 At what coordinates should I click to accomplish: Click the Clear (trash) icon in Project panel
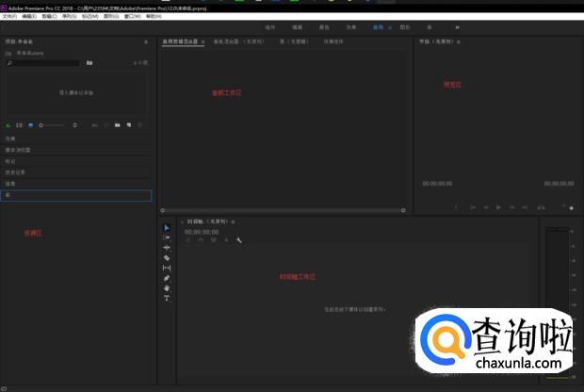click(140, 125)
